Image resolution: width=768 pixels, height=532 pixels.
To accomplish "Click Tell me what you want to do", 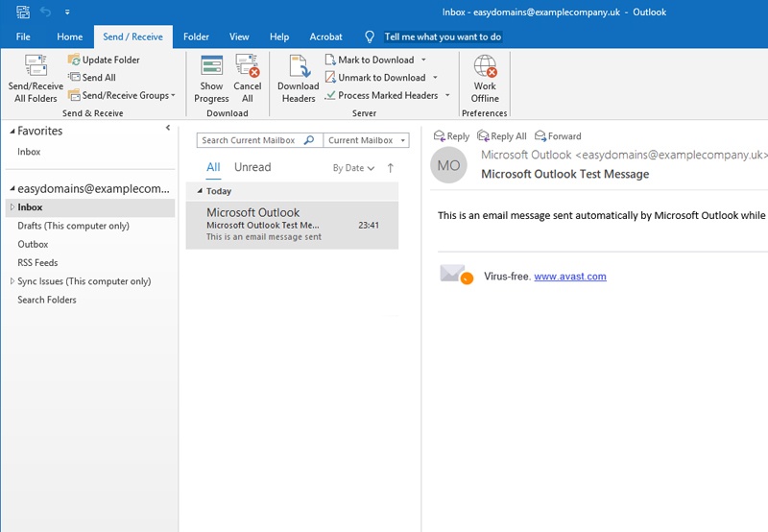I will tap(443, 36).
